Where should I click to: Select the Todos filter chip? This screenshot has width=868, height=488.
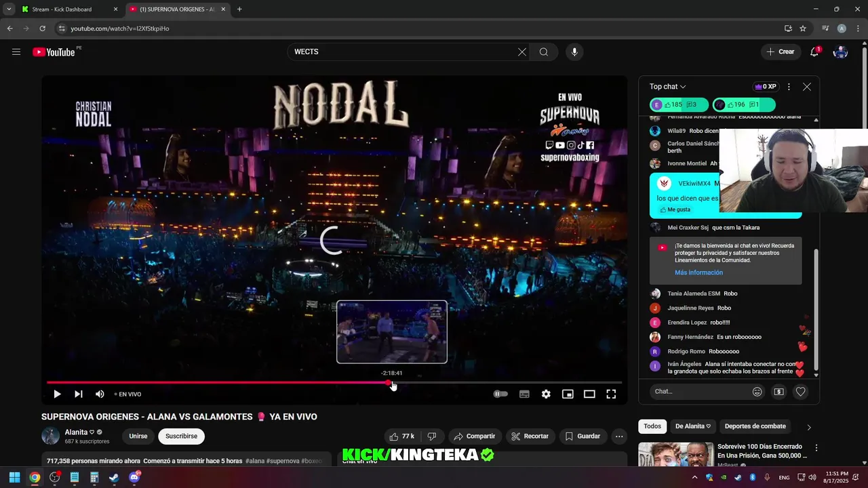pyautogui.click(x=652, y=426)
